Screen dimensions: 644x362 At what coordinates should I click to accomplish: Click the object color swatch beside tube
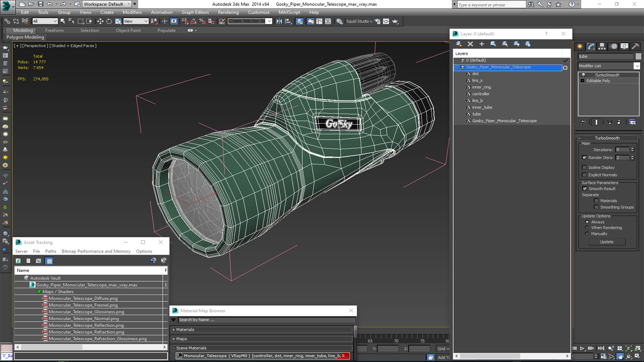(638, 56)
